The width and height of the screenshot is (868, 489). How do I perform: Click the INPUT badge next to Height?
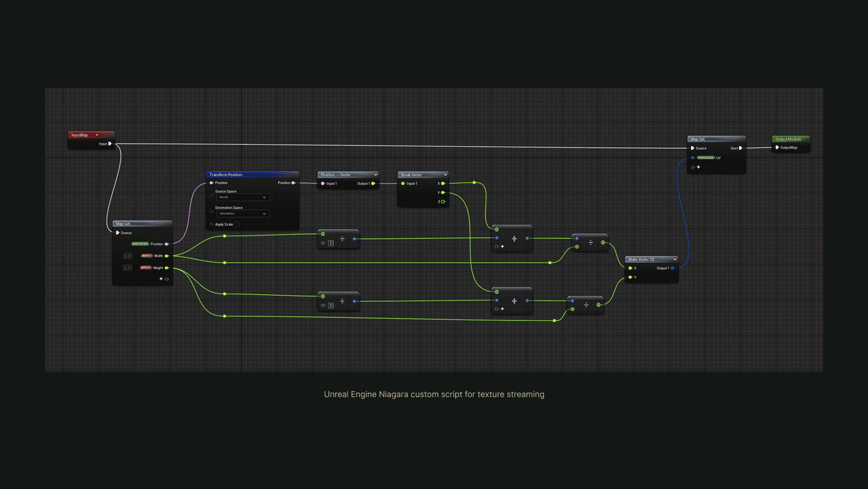146,268
